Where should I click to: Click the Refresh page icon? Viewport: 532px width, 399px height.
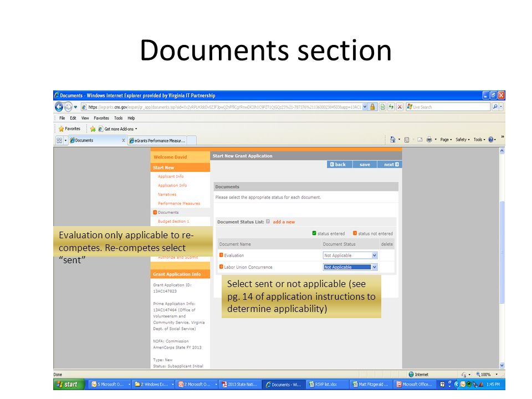click(x=391, y=107)
